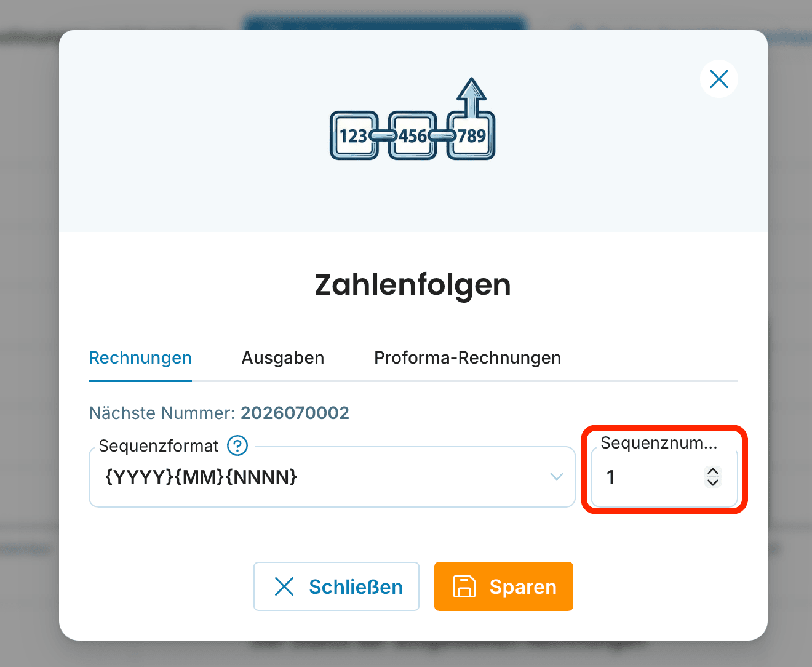Save with the Sparen button
Image resolution: width=812 pixels, height=667 pixels.
[x=504, y=586]
